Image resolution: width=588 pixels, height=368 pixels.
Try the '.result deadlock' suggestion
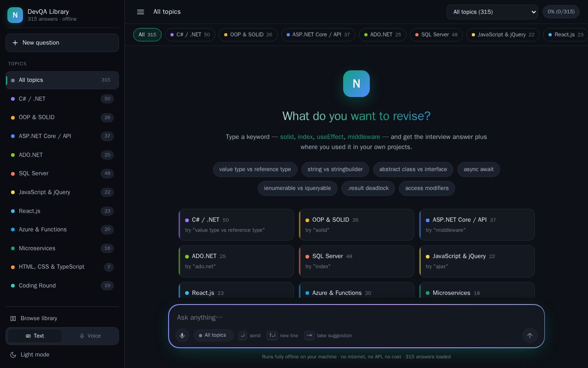[x=368, y=188]
